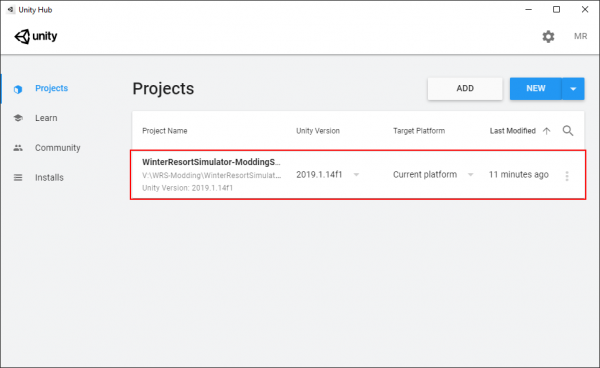Click the Installs list icon
Viewport: 600px width, 368px height.
[18, 177]
